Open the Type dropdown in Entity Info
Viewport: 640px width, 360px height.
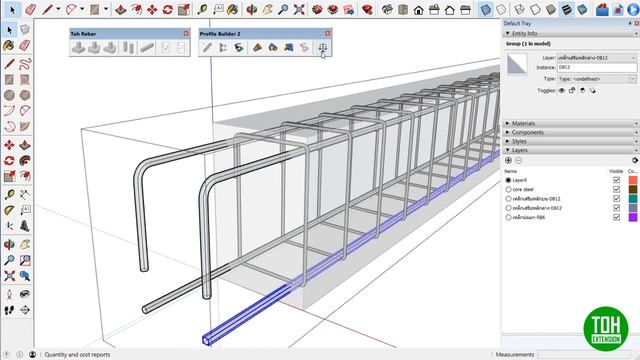597,79
